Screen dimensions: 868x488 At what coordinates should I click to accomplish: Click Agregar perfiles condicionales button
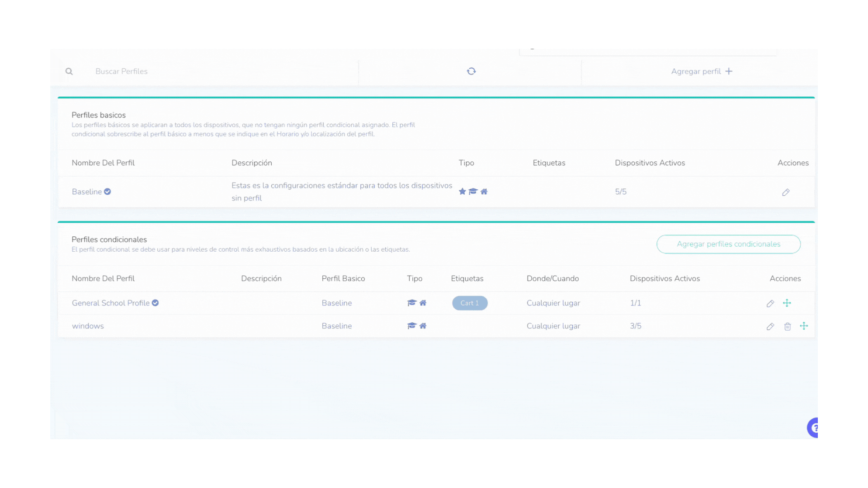click(x=728, y=244)
